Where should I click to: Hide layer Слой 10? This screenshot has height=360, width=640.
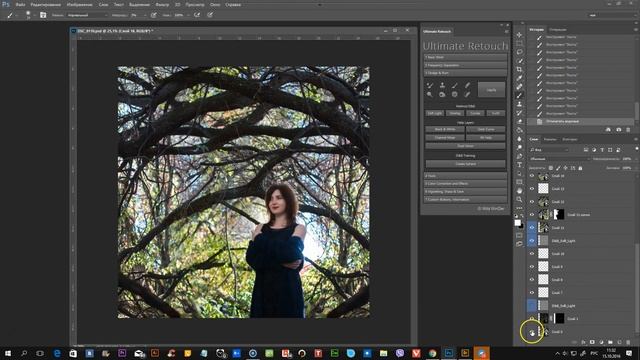(531, 253)
